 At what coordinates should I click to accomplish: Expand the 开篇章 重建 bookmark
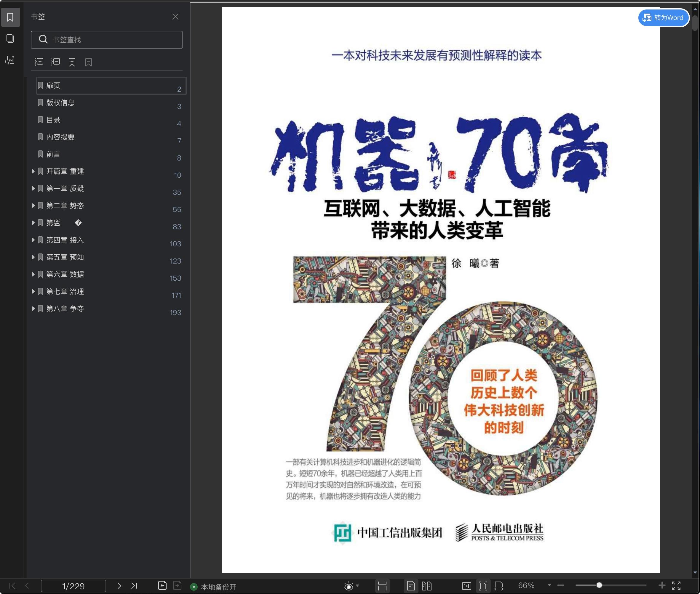33,171
